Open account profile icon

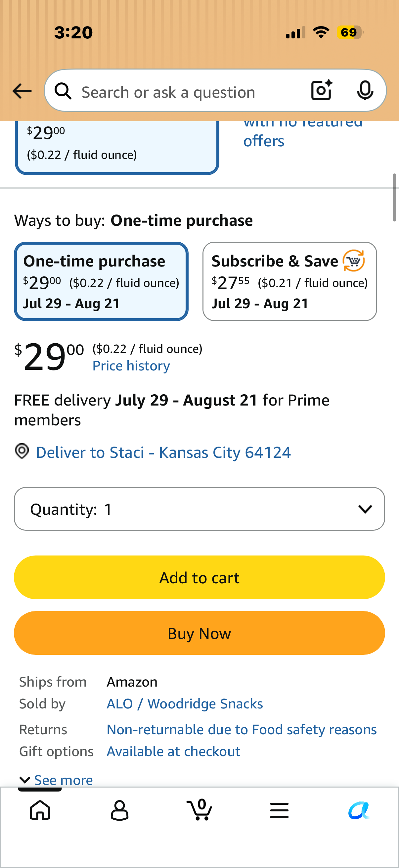point(119,810)
